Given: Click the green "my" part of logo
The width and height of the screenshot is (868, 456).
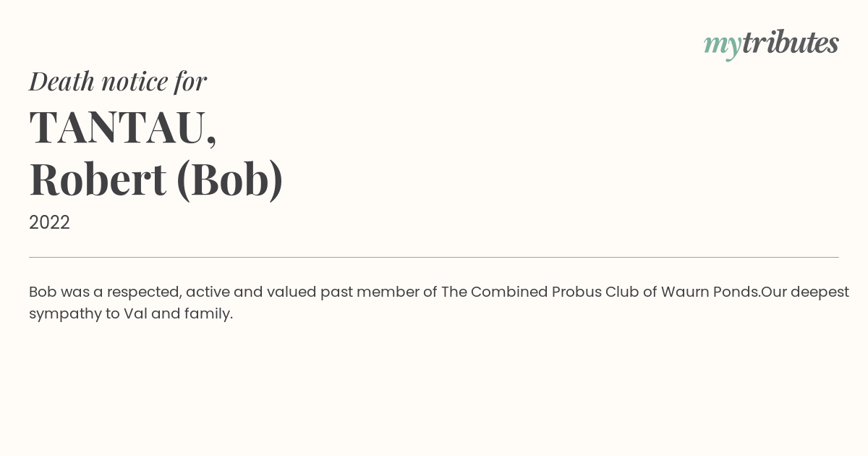Looking at the screenshot, I should 723,47.
